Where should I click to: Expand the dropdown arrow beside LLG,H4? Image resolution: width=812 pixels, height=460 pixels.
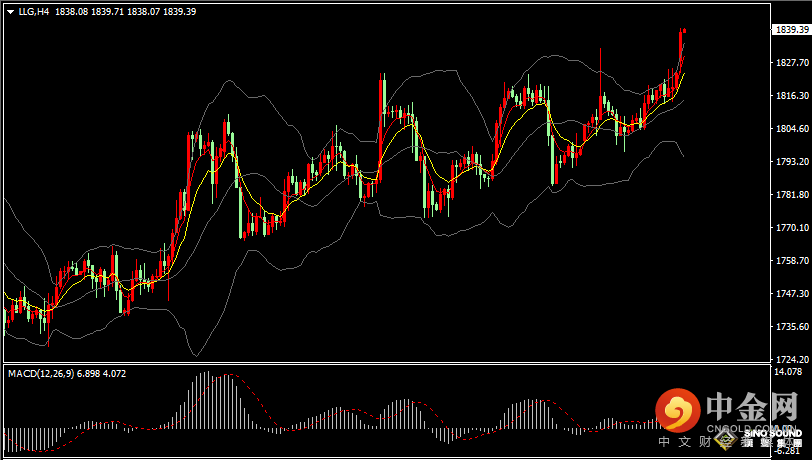[9, 11]
